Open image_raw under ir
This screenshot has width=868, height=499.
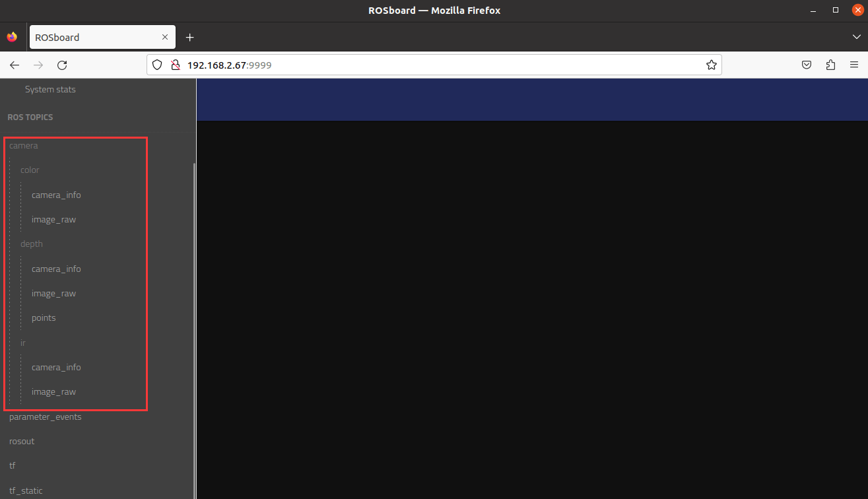[x=53, y=392]
